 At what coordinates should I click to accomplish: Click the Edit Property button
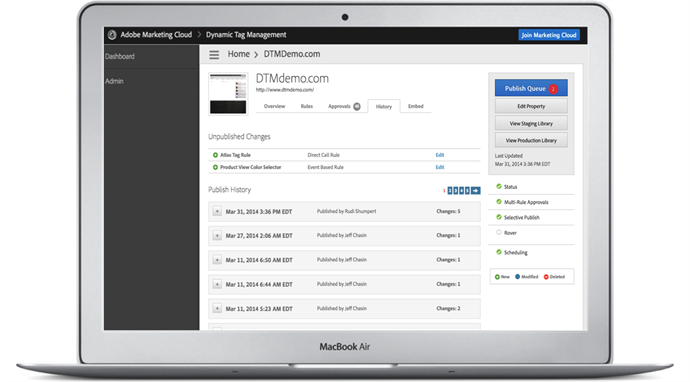(x=531, y=106)
